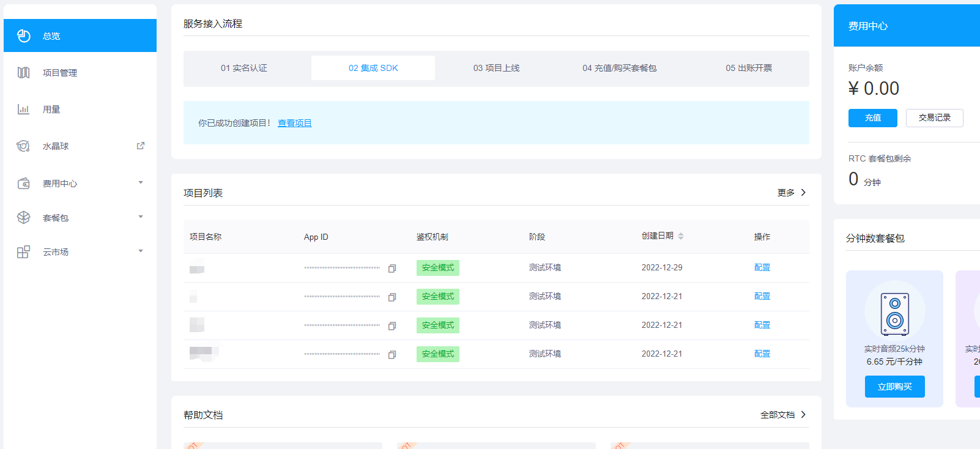The height and width of the screenshot is (449, 980).
Task: Open 交易记录 transaction records
Action: [935, 118]
